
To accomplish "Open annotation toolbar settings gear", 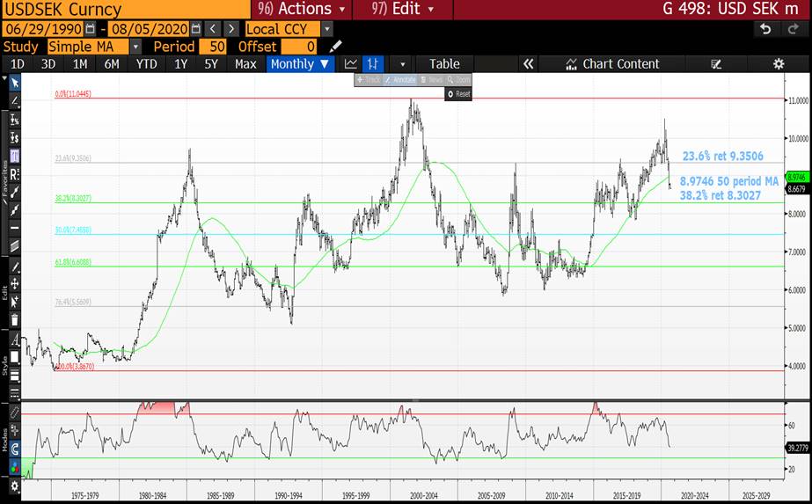I will pyautogui.click(x=14, y=486).
